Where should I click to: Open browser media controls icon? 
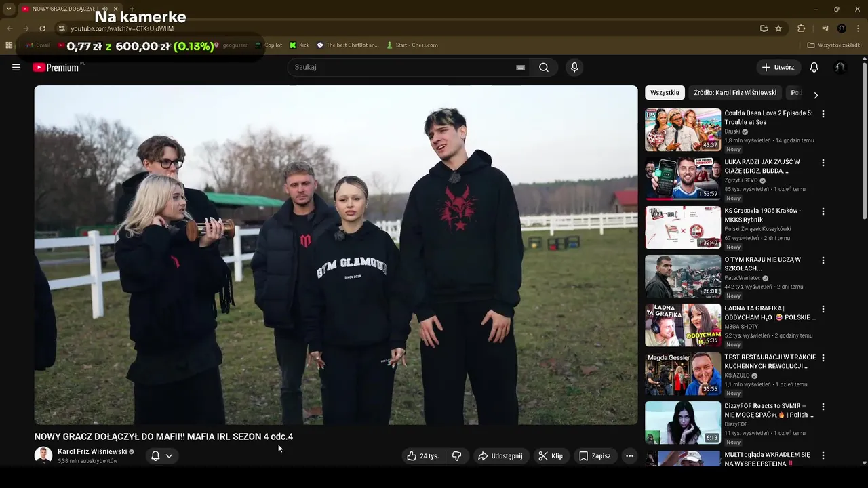(x=825, y=28)
